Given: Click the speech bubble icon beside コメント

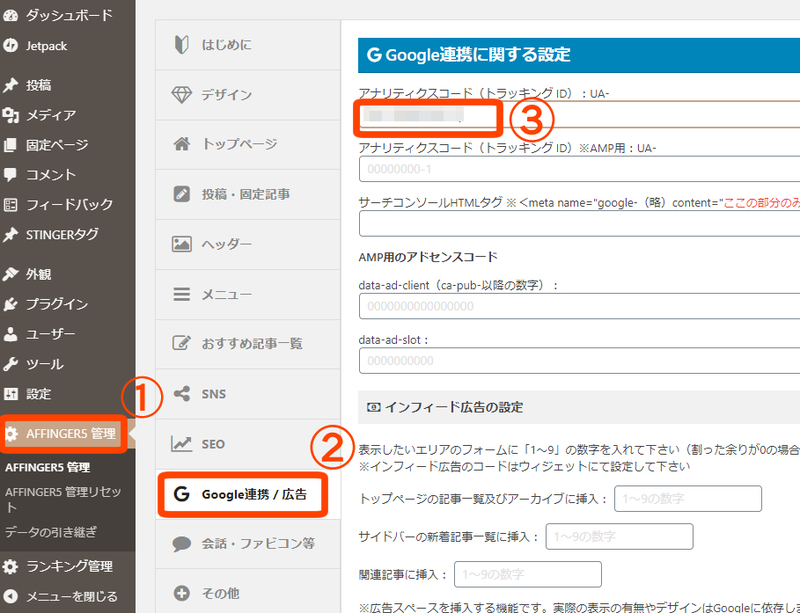Looking at the screenshot, I should click(10, 175).
